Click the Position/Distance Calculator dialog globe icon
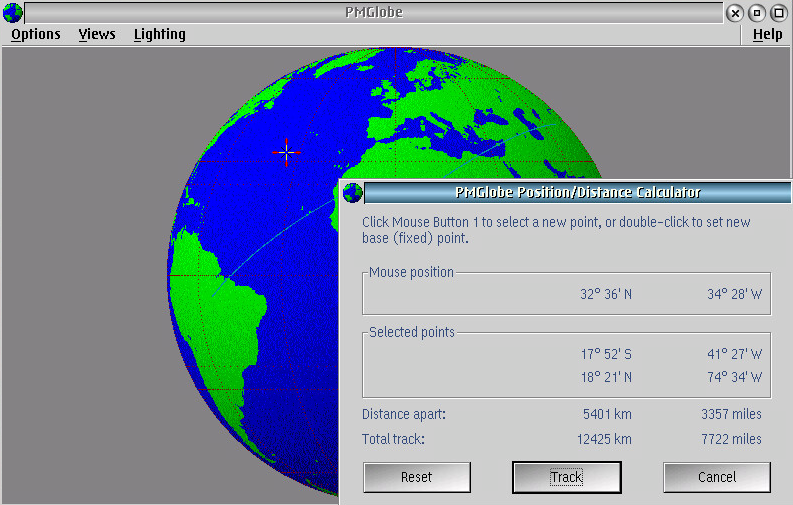The width and height of the screenshot is (793, 505). (x=353, y=193)
